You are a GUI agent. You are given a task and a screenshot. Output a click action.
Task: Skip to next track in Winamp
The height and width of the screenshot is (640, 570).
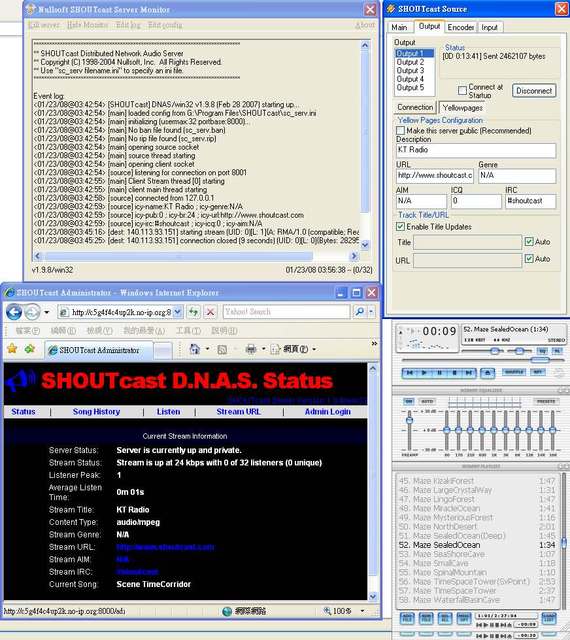pos(469,373)
